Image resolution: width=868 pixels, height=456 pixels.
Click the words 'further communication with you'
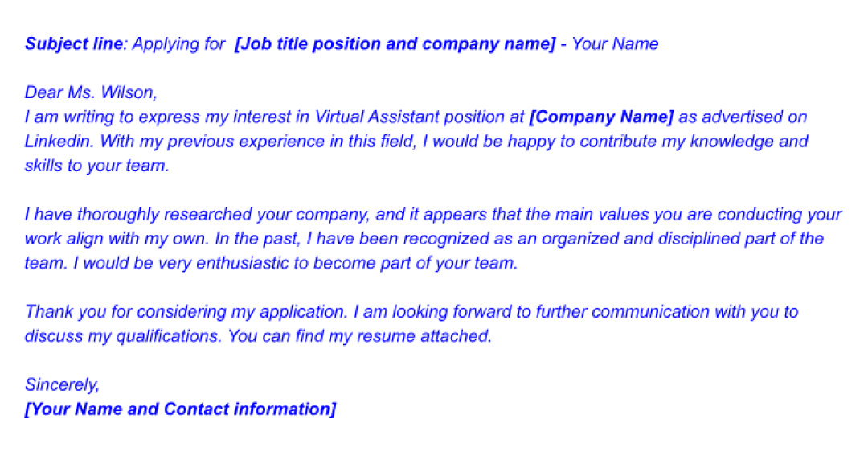[657, 312]
